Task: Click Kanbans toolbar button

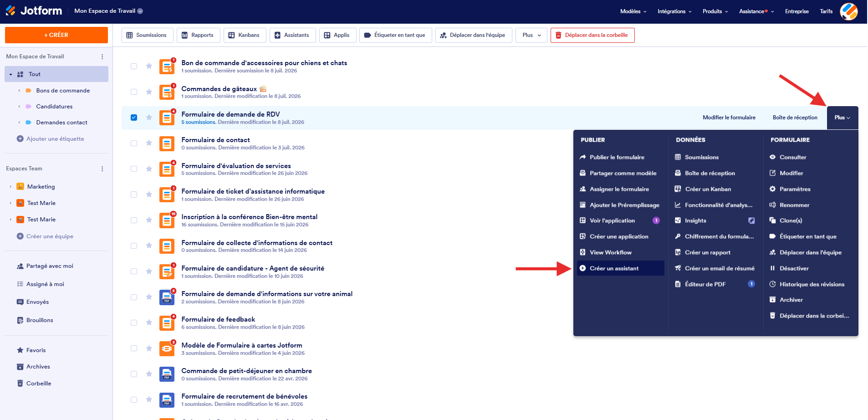Action: (x=245, y=35)
